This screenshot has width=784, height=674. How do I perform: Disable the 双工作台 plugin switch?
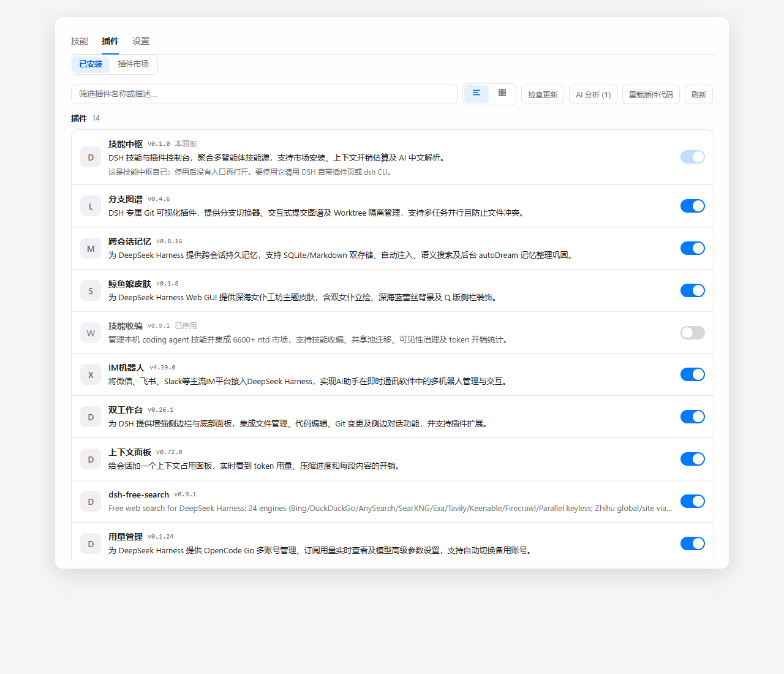point(693,417)
